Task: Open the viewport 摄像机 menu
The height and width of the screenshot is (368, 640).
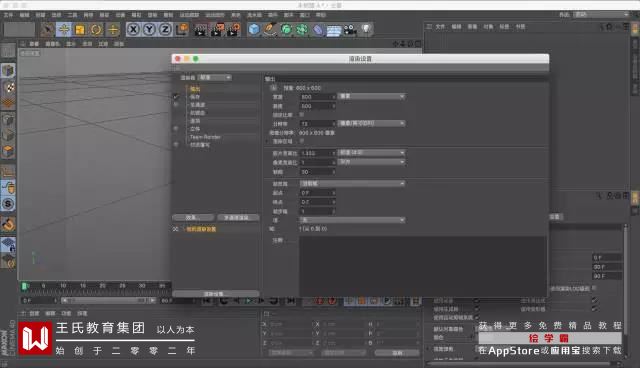Action: (52, 44)
